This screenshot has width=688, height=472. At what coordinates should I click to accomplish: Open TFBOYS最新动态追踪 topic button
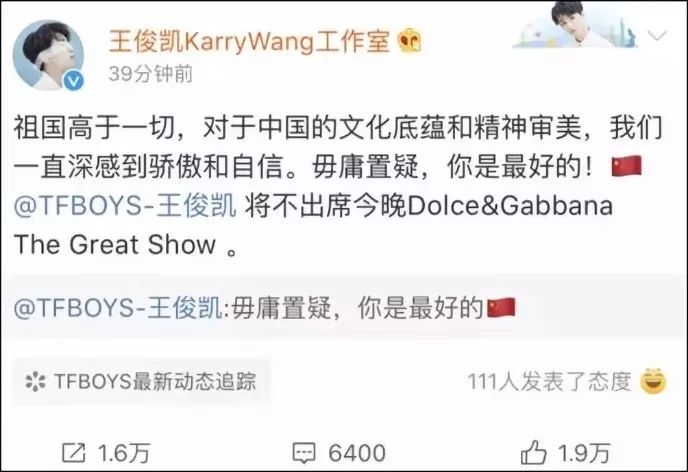(x=140, y=381)
